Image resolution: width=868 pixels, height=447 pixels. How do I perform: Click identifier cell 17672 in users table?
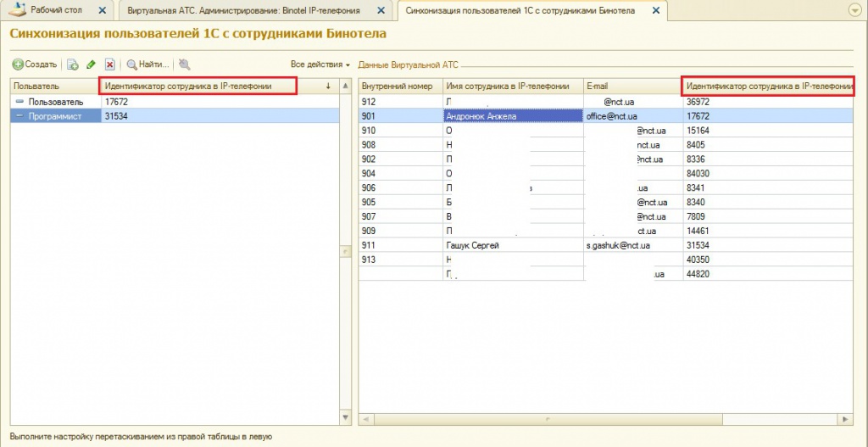(x=220, y=102)
